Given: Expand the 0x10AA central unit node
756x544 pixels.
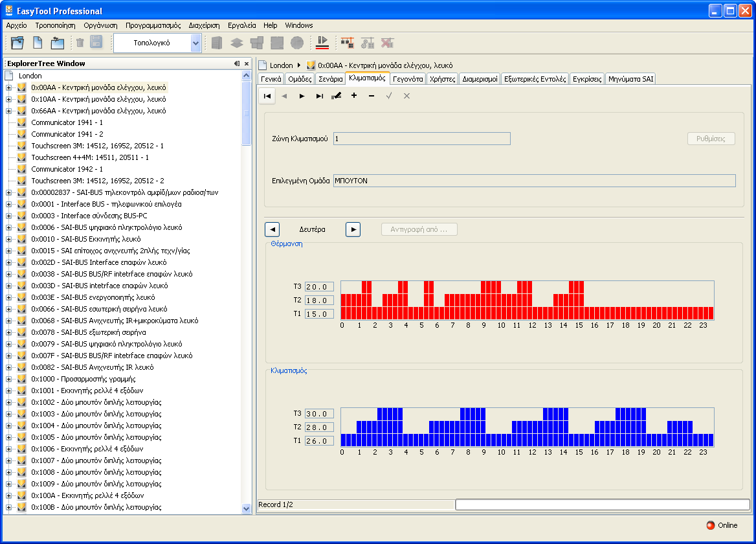Looking at the screenshot, I should pos(8,99).
